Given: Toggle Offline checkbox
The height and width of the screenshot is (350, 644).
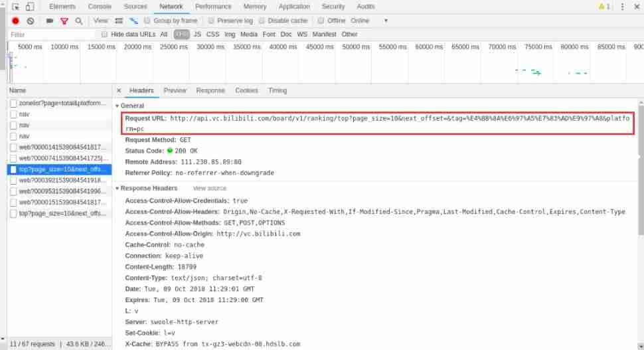Looking at the screenshot, I should click(x=321, y=21).
